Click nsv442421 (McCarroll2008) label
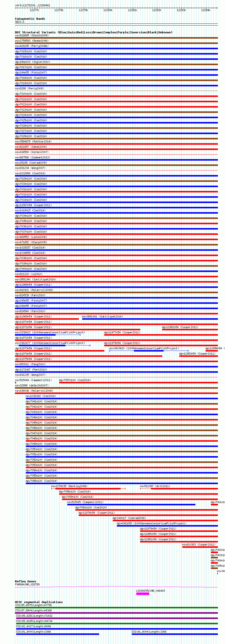 coord(34,290)
